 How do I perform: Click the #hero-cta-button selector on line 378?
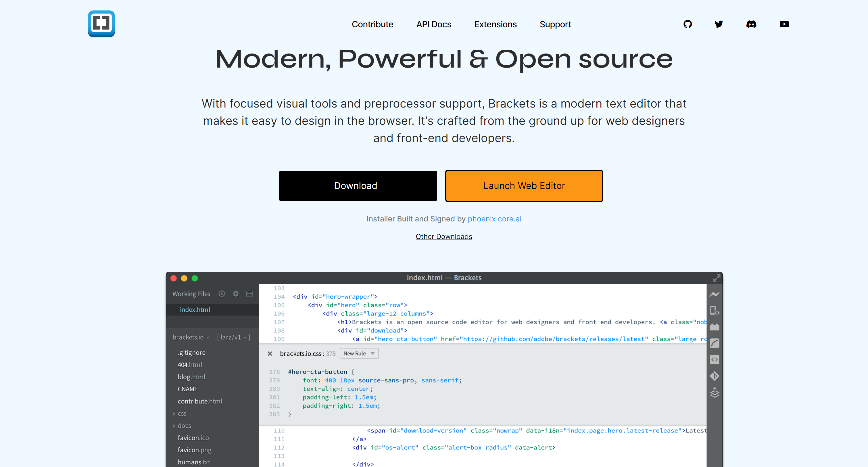(x=317, y=372)
